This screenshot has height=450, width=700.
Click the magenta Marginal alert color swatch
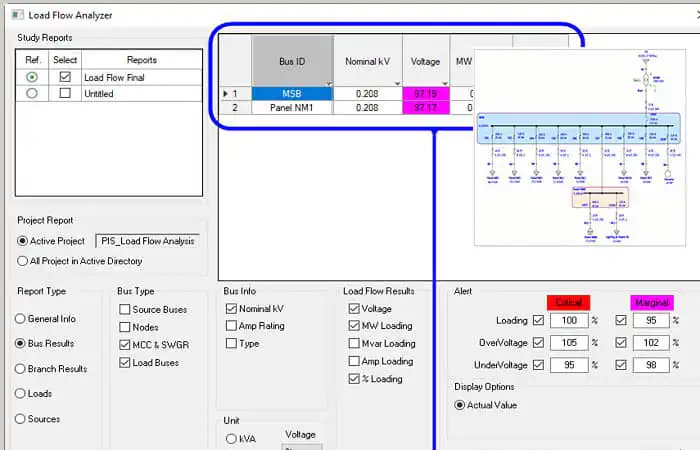click(x=652, y=302)
